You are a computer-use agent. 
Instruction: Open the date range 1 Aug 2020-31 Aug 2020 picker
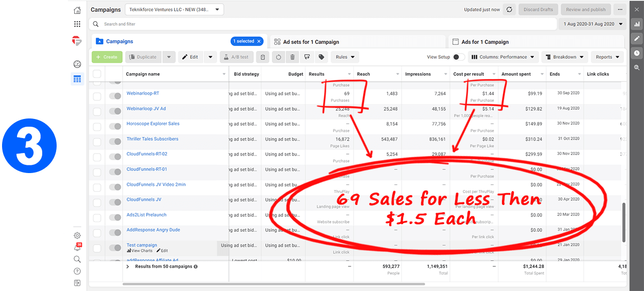coord(592,24)
